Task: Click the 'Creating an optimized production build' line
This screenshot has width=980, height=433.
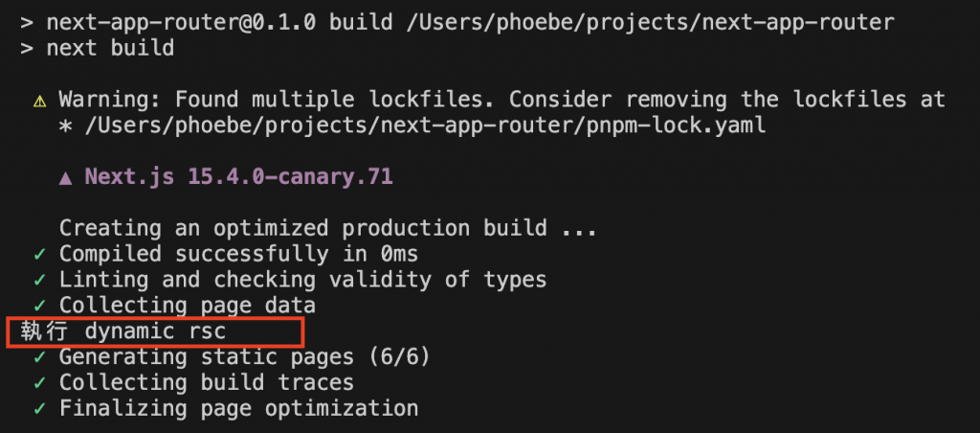Action: 327,228
